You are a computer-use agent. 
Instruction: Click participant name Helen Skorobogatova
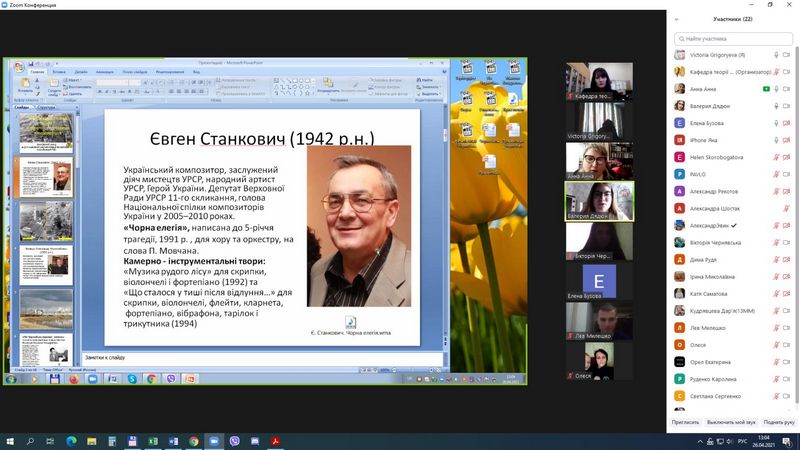point(716,157)
